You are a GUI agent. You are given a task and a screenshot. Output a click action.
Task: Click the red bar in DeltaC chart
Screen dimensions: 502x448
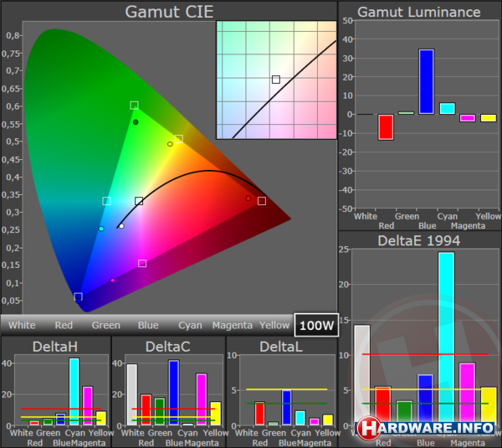(x=146, y=409)
